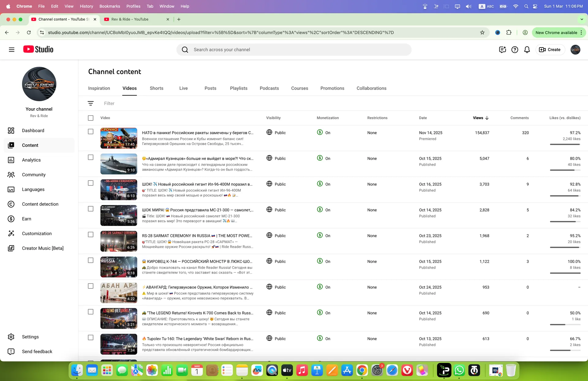Click likes ratio bar for НАТО video
588x381 pixels.
565,144
